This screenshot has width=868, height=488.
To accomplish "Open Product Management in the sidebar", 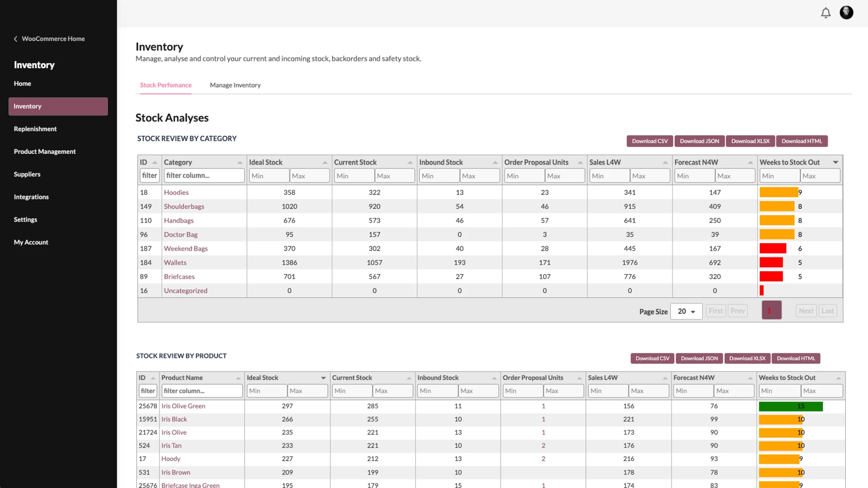I will pyautogui.click(x=45, y=151).
